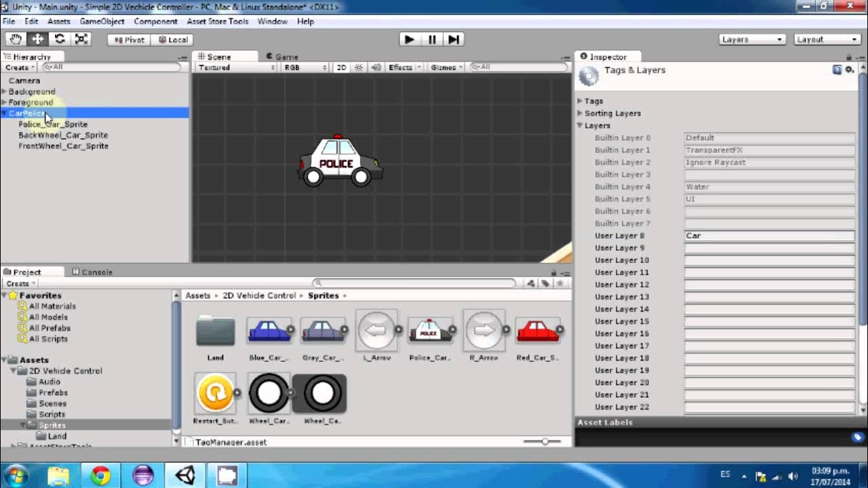This screenshot has width=868, height=488.
Task: Open the Asset Store Tools menu
Action: 218,21
